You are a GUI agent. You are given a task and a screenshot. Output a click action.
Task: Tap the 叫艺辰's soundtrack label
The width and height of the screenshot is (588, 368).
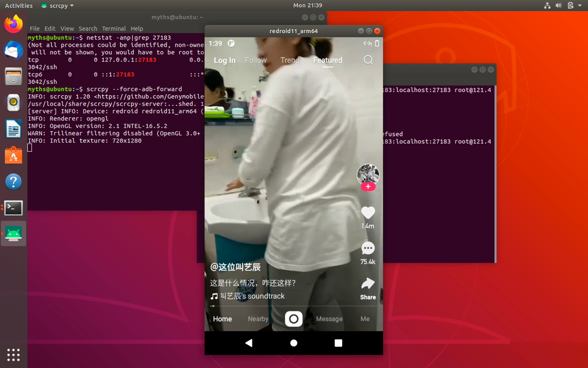point(253,296)
